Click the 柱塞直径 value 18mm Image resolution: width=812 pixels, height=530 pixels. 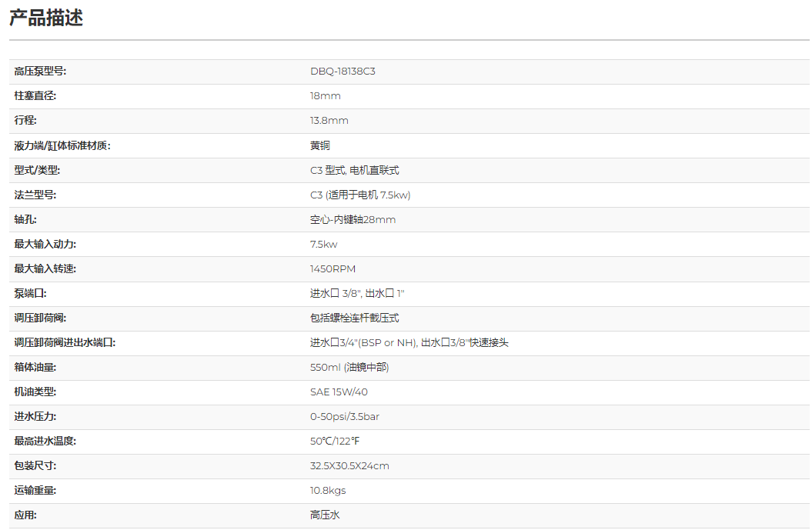point(325,96)
